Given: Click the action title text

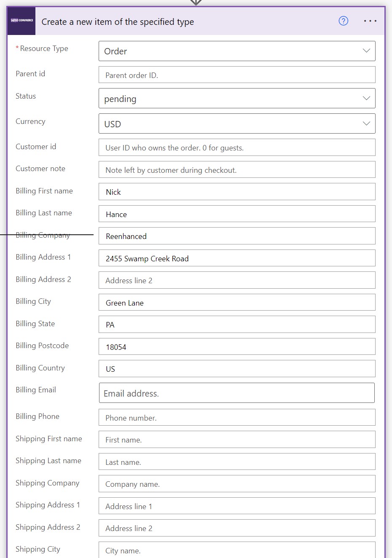Looking at the screenshot, I should (x=117, y=21).
